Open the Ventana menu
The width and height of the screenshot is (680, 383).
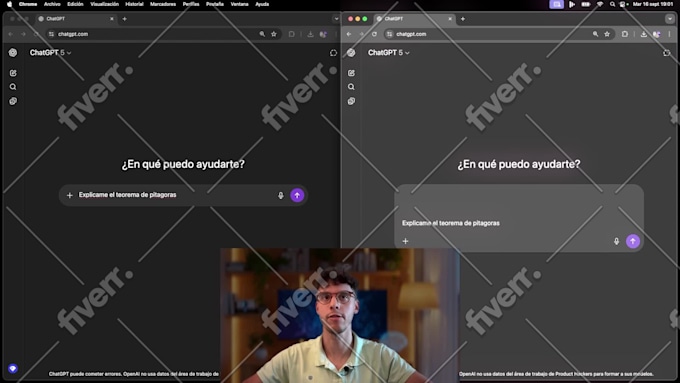tap(239, 4)
